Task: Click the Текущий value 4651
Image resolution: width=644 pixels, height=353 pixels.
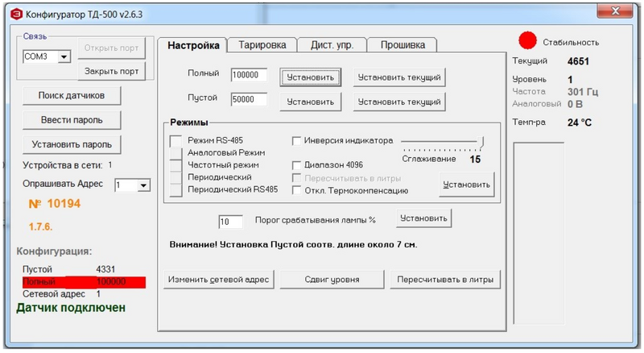Action: pyautogui.click(x=578, y=61)
